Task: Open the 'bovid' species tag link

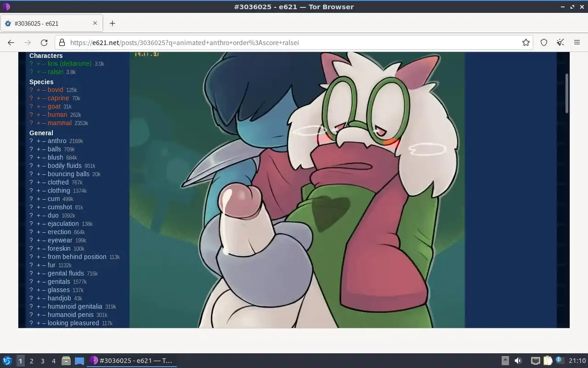Action: (55, 90)
